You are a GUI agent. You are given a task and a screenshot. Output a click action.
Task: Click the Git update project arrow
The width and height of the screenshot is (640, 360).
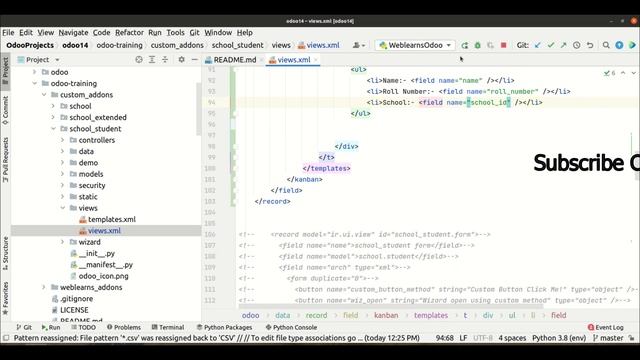tap(538, 45)
